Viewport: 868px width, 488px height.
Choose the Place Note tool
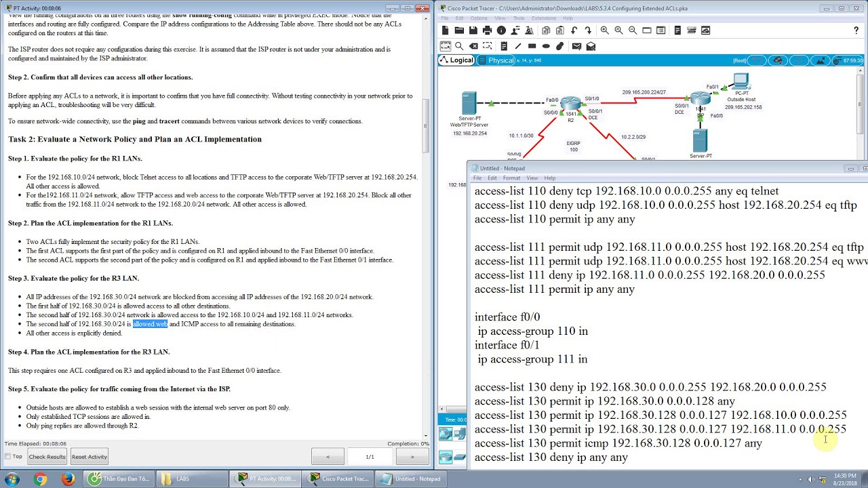(x=504, y=46)
